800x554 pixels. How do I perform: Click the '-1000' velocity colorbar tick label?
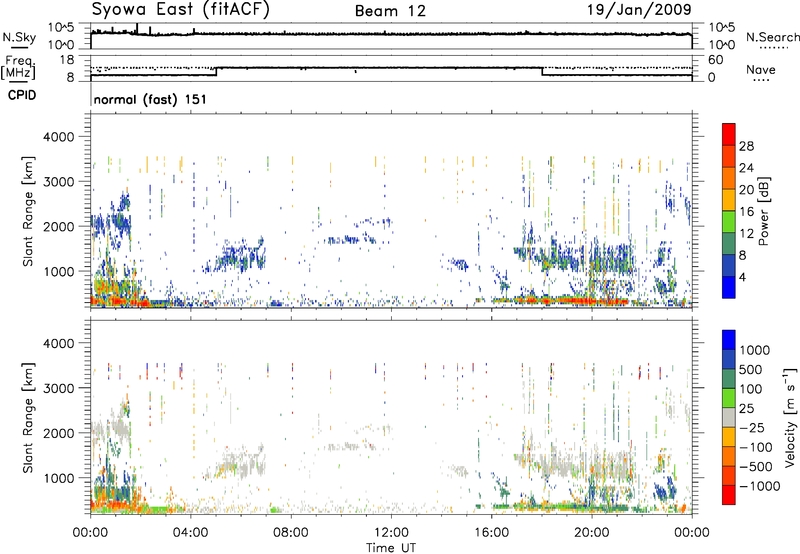click(760, 486)
